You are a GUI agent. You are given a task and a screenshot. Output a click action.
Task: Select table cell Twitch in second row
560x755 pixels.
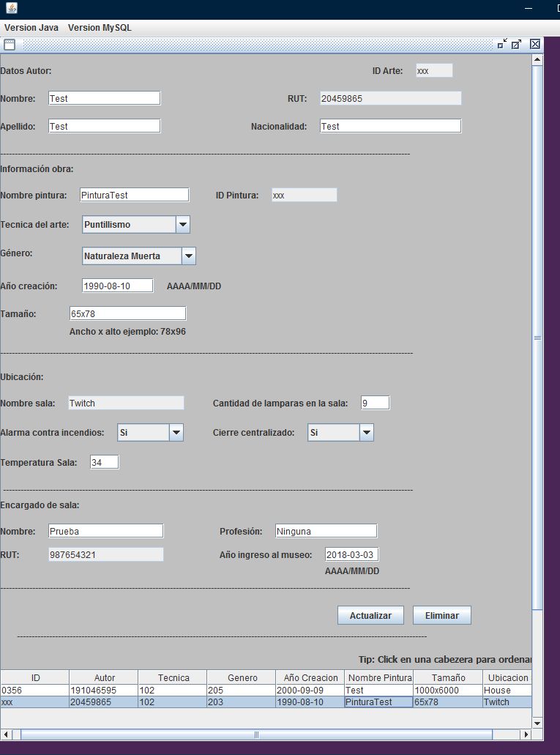507,702
